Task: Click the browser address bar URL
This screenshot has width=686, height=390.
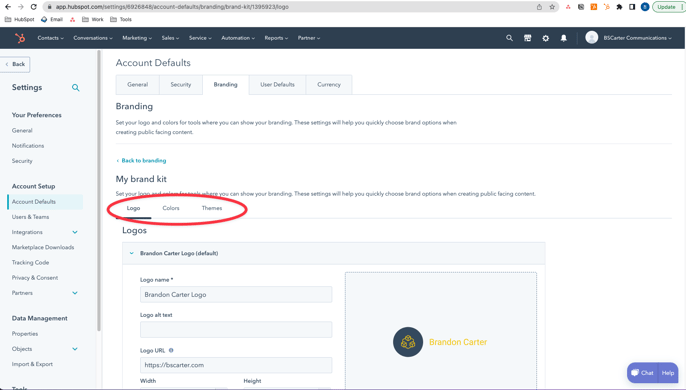Action: tap(172, 7)
